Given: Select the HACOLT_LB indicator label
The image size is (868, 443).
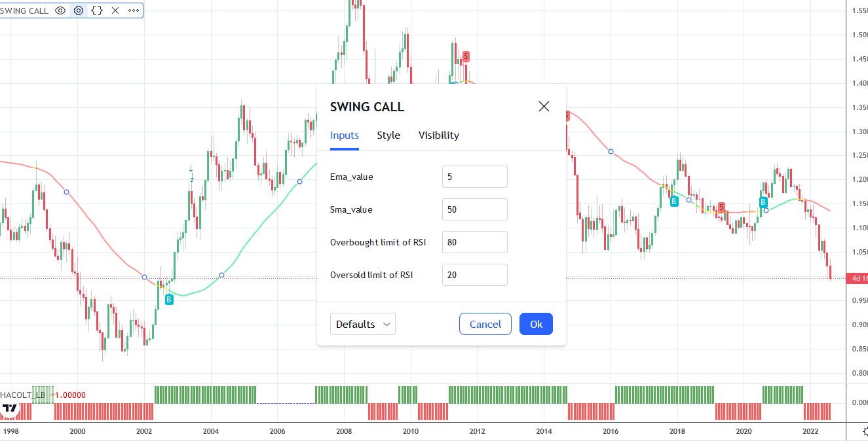Looking at the screenshot, I should (x=24, y=395).
